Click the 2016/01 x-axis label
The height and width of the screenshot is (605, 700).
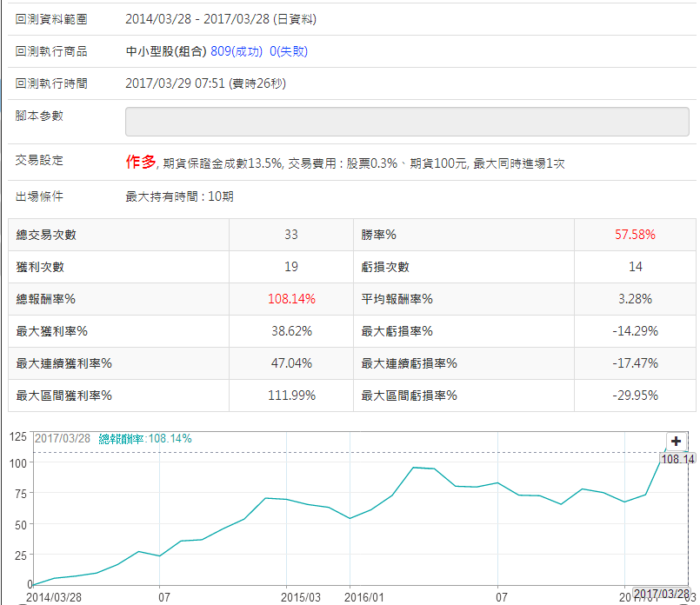point(365,598)
